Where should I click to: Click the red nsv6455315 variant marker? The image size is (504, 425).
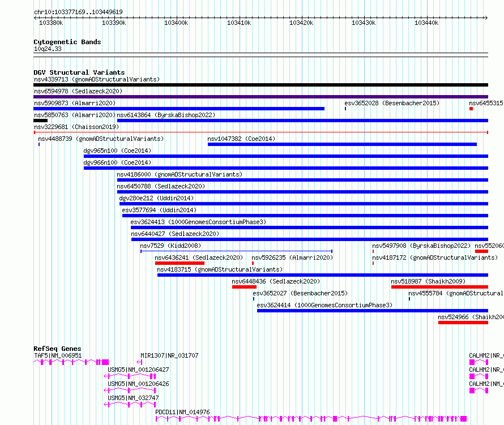tap(471, 109)
